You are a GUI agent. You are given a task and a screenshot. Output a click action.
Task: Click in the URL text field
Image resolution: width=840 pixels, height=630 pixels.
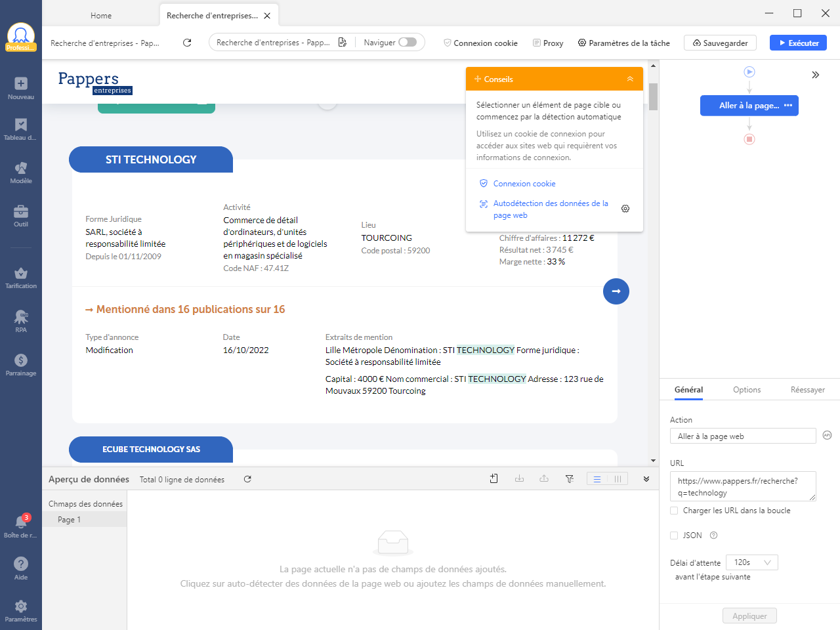pyautogui.click(x=743, y=486)
